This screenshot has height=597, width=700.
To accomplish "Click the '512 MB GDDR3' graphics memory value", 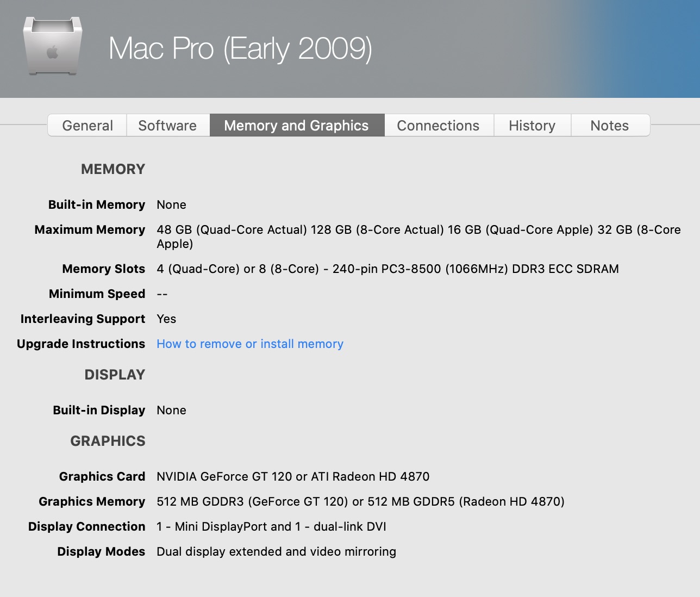I will click(200, 501).
